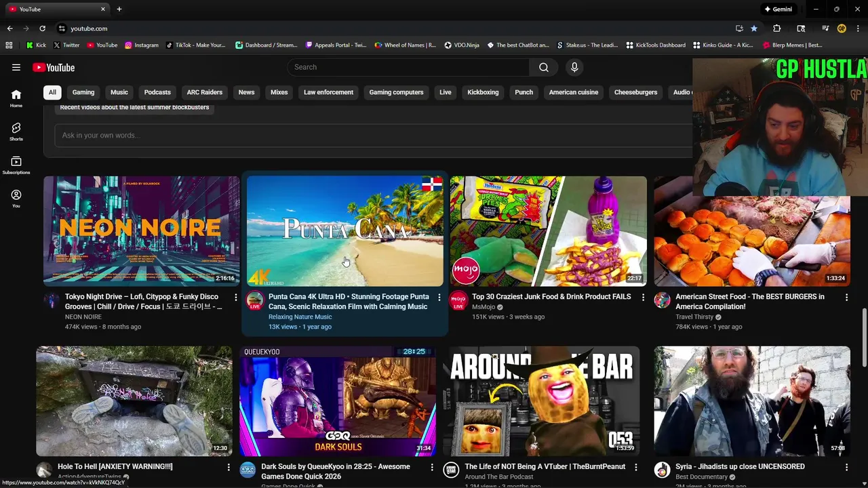
Task: Select the All filter chip
Action: (52, 92)
